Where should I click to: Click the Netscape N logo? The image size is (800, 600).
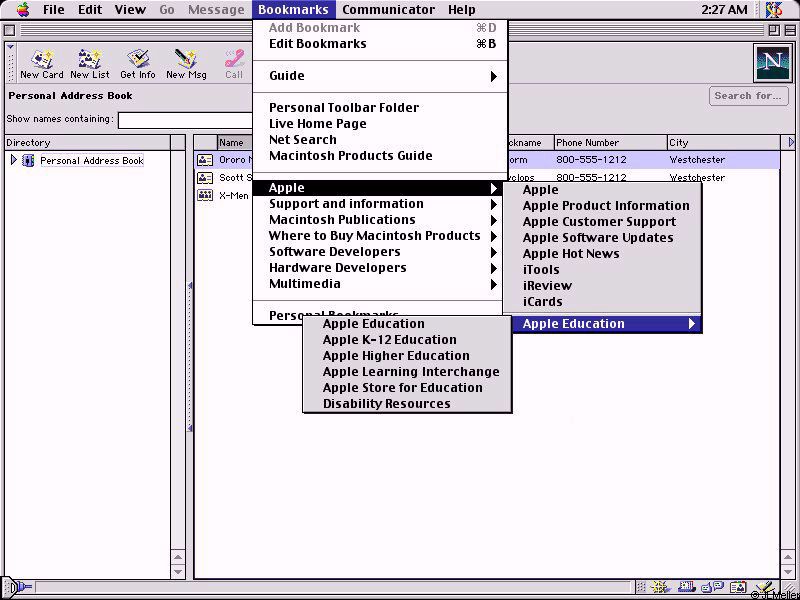771,63
